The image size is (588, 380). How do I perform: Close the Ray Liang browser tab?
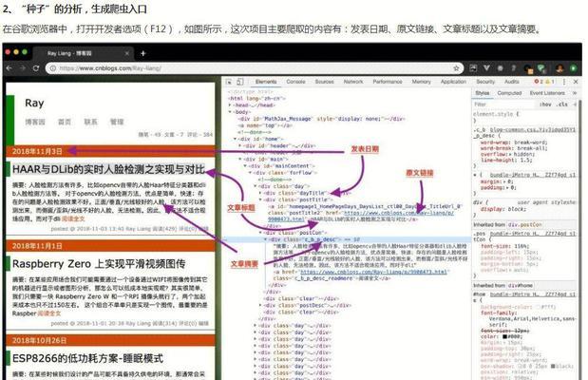click(127, 53)
